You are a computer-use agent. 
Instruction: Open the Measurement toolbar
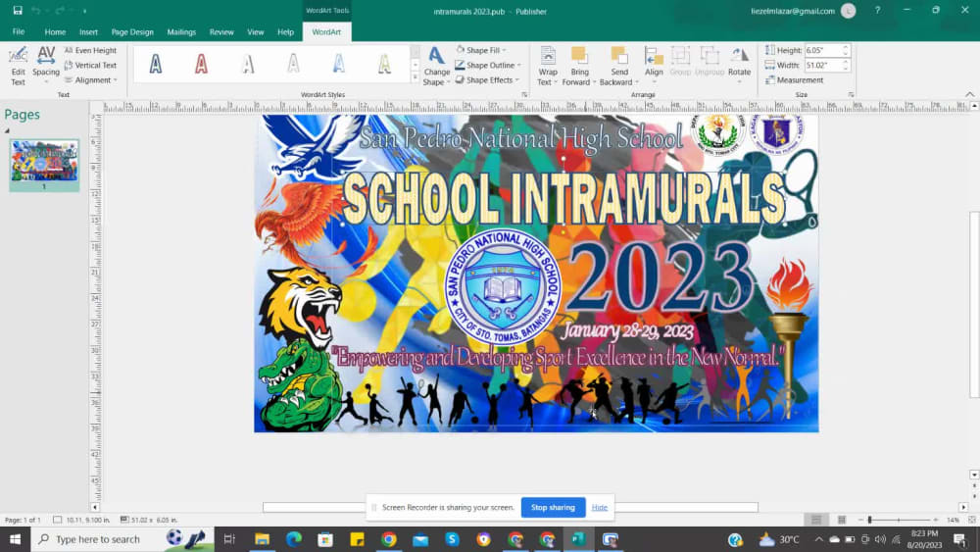click(x=795, y=80)
